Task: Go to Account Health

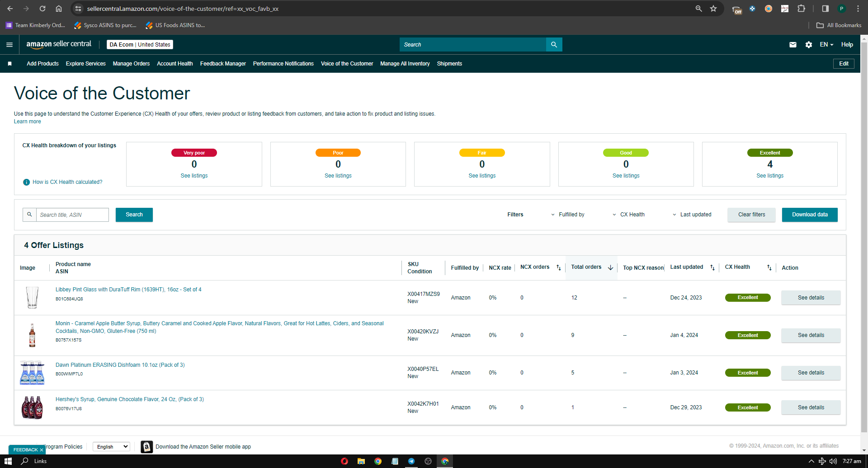Action: tap(175, 64)
